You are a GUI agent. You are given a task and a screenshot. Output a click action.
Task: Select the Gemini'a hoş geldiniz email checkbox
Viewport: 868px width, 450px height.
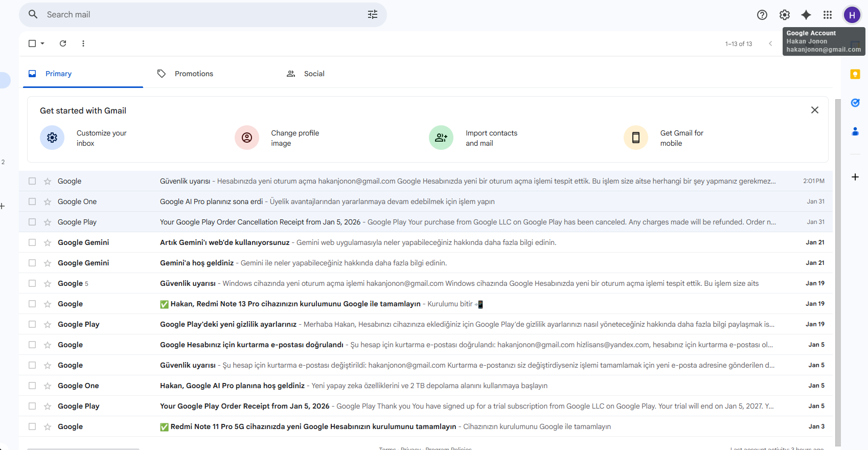click(x=32, y=263)
